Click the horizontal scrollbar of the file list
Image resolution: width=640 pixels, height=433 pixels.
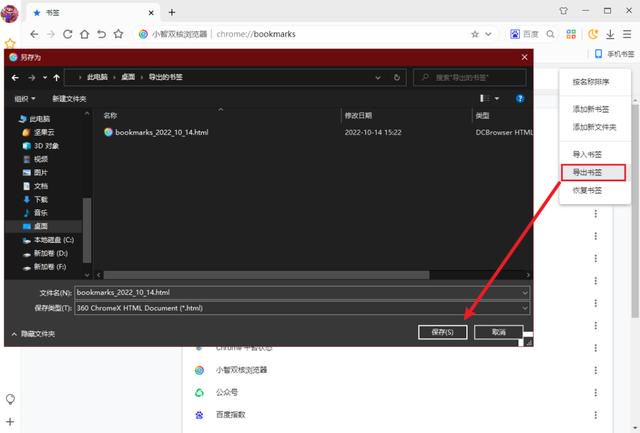tap(266, 275)
